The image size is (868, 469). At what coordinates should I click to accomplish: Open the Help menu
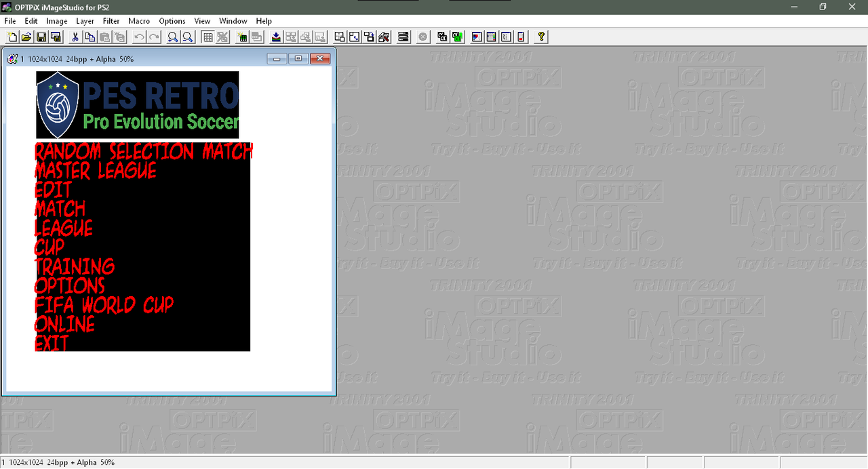(x=264, y=21)
